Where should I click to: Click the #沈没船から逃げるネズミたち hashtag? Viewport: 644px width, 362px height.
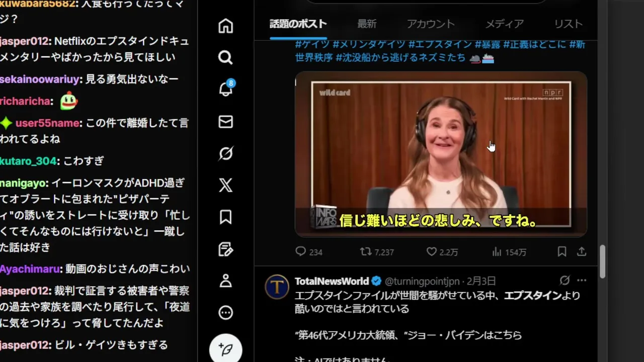click(400, 57)
